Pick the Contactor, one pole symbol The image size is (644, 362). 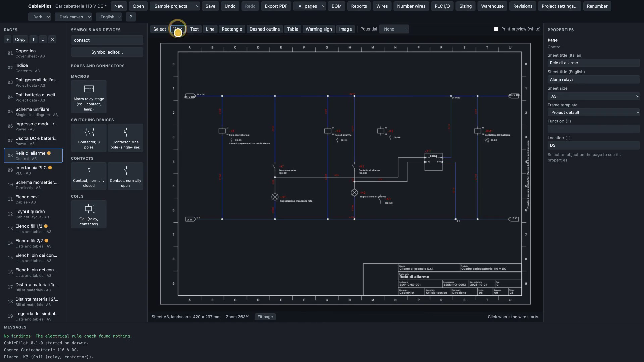coord(125,138)
